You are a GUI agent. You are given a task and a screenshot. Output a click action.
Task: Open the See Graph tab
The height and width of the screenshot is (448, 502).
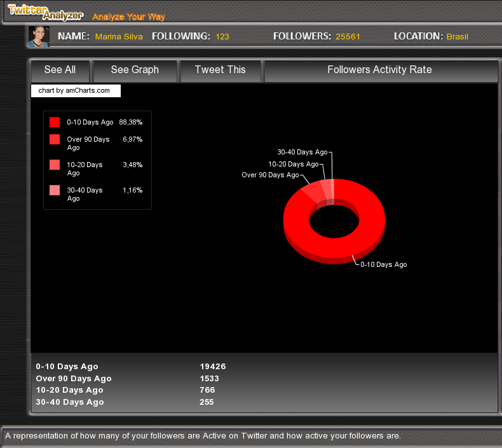135,70
